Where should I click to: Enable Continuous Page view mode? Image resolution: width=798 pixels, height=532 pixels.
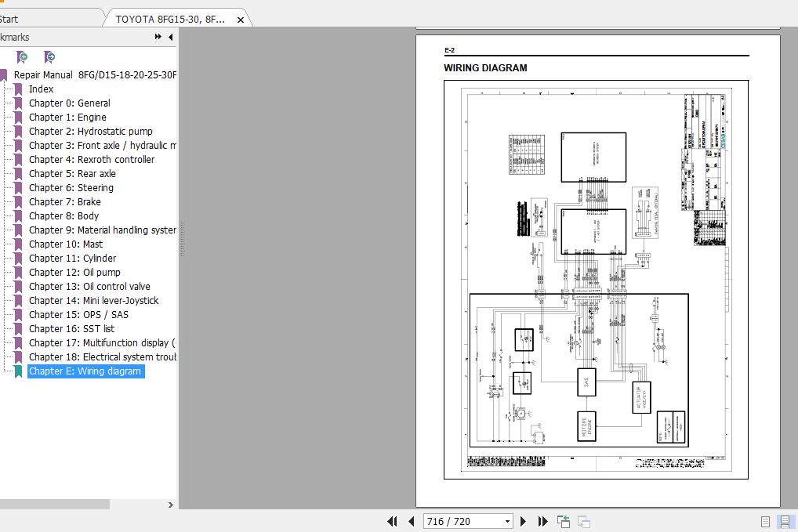tap(785, 521)
